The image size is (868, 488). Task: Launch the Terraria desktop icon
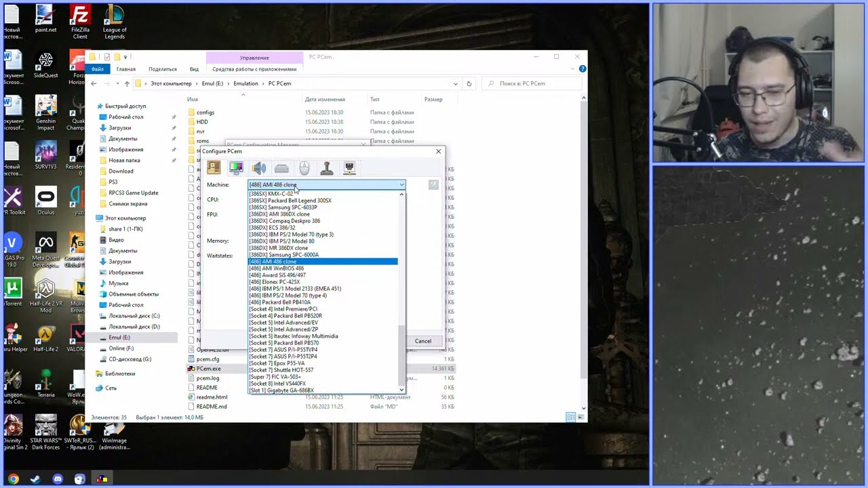coord(45,384)
